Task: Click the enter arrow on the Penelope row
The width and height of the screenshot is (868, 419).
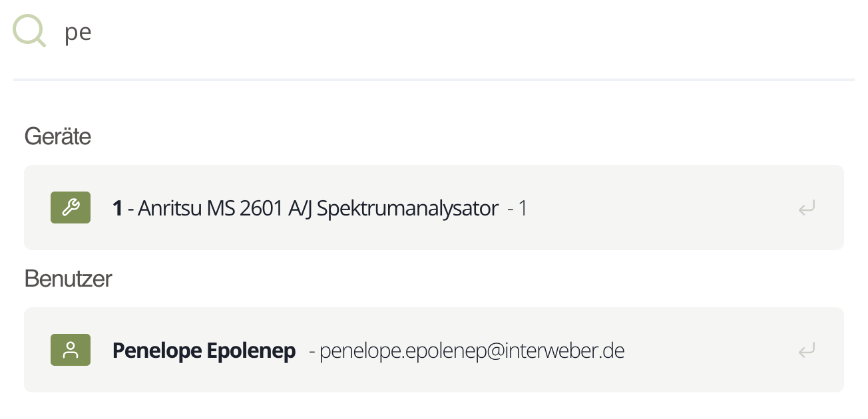Action: point(807,350)
